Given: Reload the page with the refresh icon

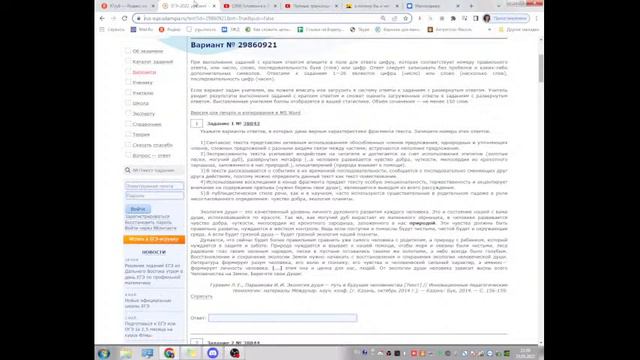Looking at the screenshot, I should tap(124, 18).
